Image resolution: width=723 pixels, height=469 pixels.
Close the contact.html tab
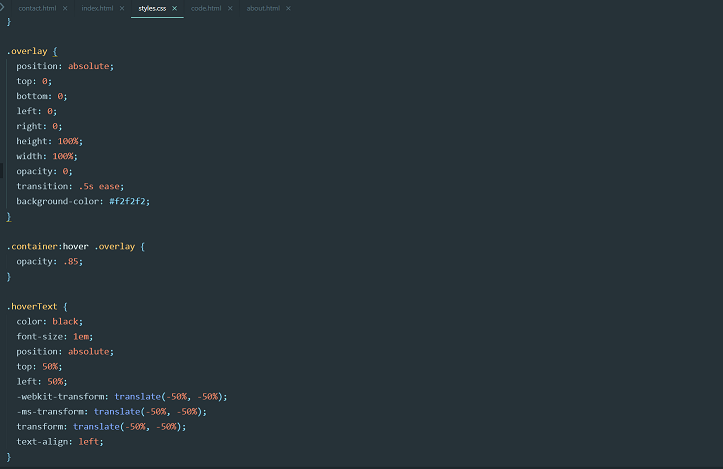[65, 8]
